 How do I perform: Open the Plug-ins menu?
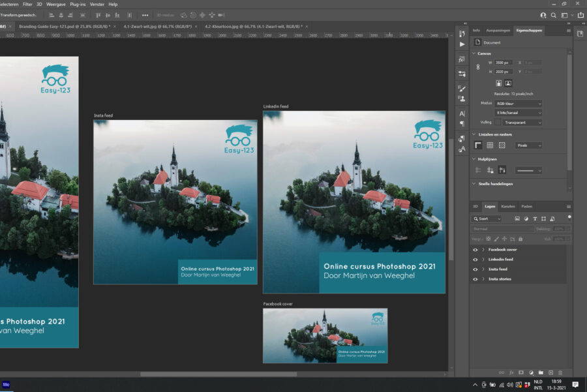point(78,4)
